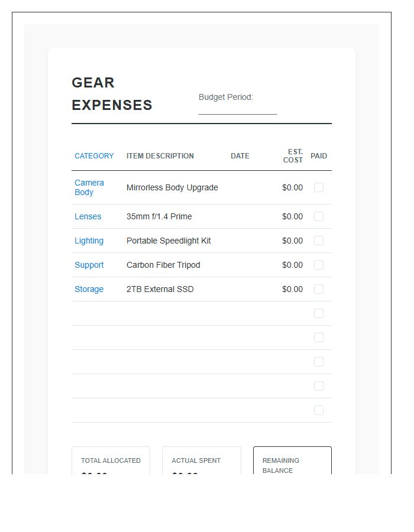Mark 35mm f/1.4 Prime as paid
Image resolution: width=414 pixels, height=532 pixels.
pos(319,216)
